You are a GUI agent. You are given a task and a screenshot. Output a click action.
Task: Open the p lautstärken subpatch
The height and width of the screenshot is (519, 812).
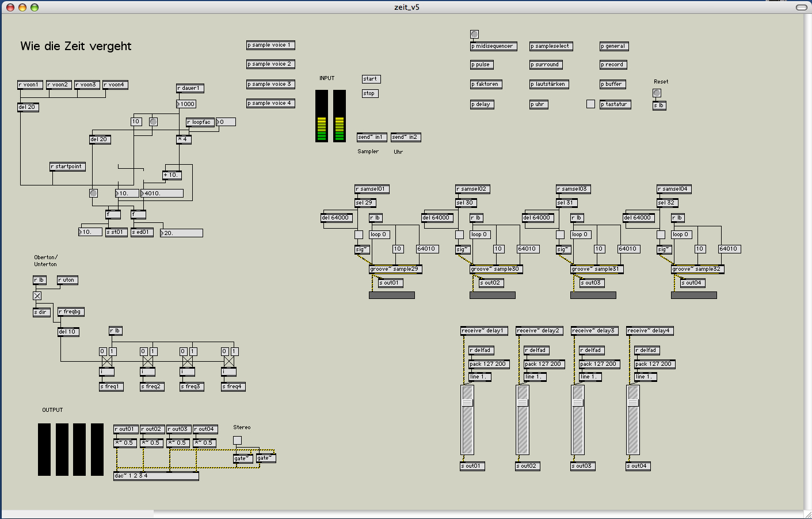point(549,84)
